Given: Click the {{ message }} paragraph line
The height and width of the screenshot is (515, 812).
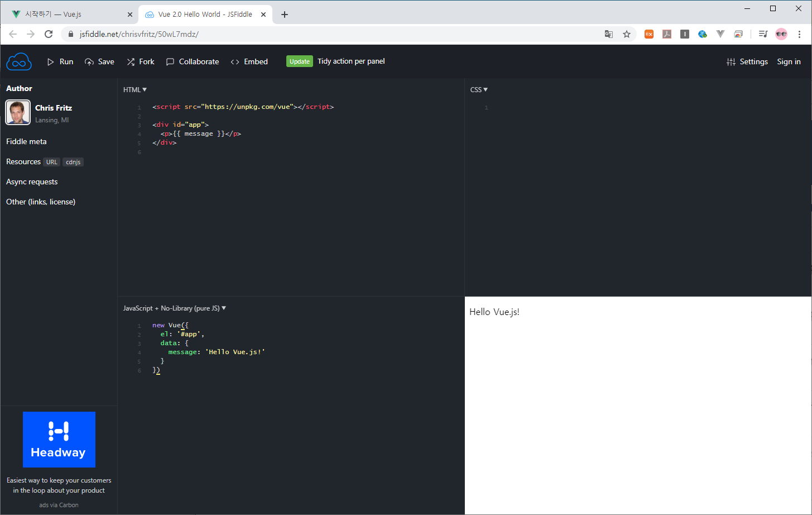Looking at the screenshot, I should coord(200,133).
